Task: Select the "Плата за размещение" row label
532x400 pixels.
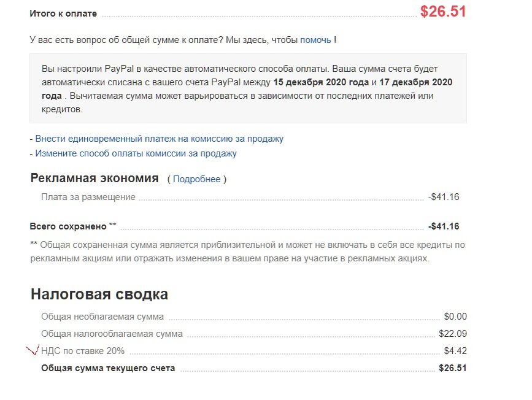Action: (x=88, y=197)
